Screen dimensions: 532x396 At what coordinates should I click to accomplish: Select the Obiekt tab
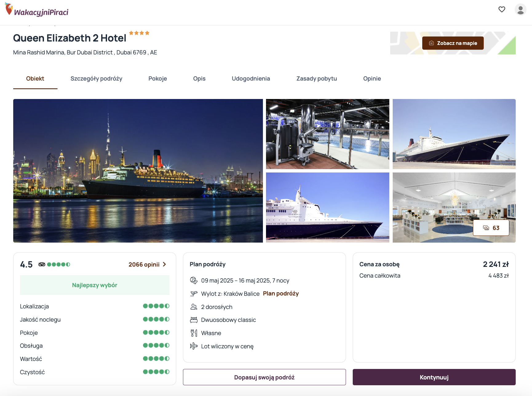coord(35,79)
